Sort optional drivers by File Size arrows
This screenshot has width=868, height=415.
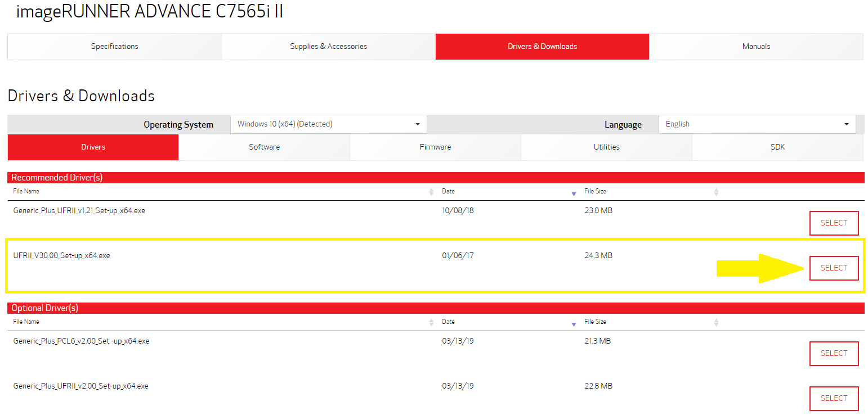tap(716, 322)
